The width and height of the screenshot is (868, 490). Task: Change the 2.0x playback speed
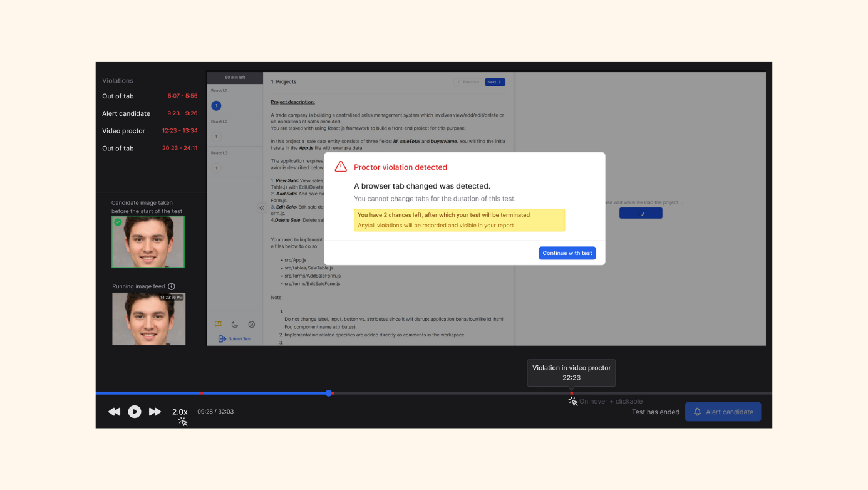pyautogui.click(x=180, y=412)
